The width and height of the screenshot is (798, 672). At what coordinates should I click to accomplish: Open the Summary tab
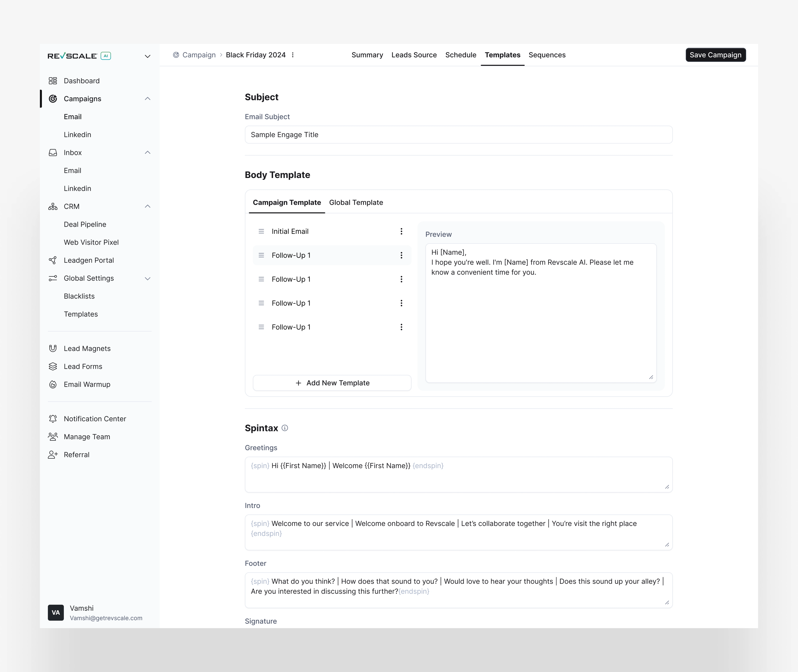pyautogui.click(x=367, y=55)
